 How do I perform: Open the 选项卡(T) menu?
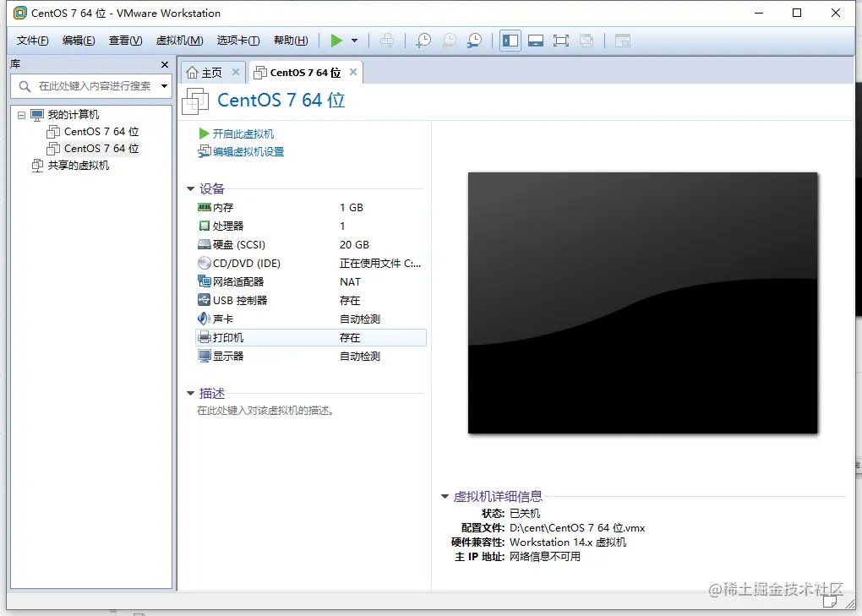[x=238, y=40]
